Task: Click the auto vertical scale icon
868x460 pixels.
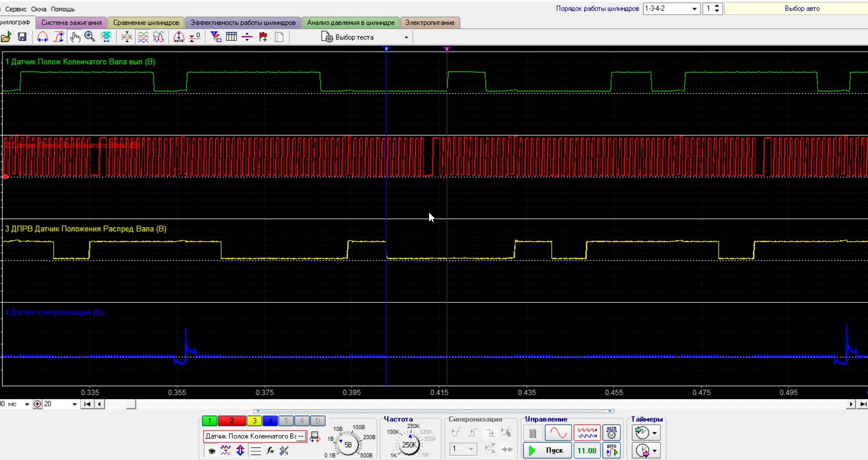Action: point(179,37)
